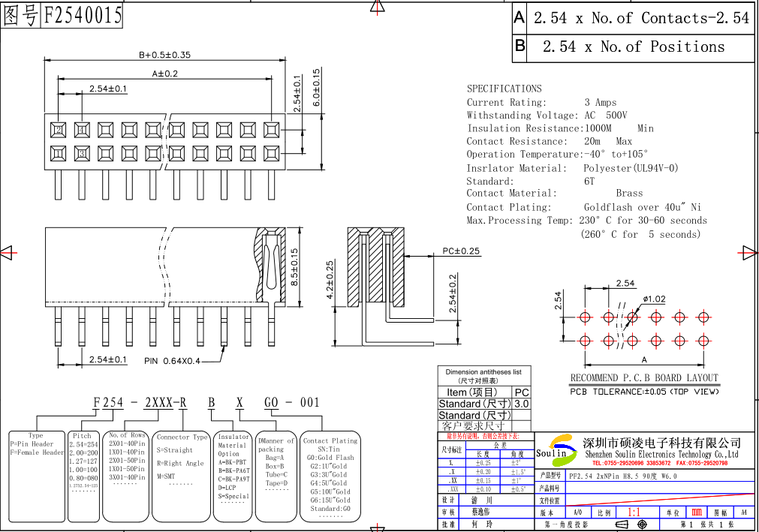Click 'Polyester(UL94V-0)' material value
759x532 pixels.
(631, 168)
